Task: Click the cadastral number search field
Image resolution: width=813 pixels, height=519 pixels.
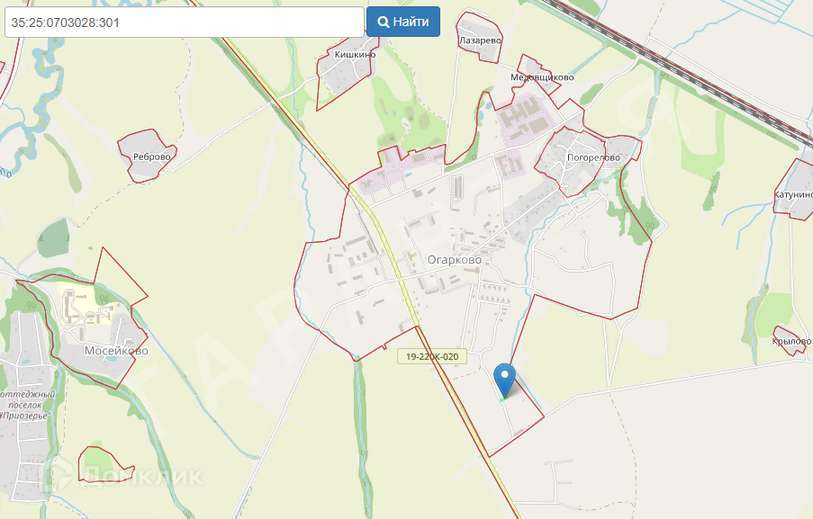Action: click(184, 22)
